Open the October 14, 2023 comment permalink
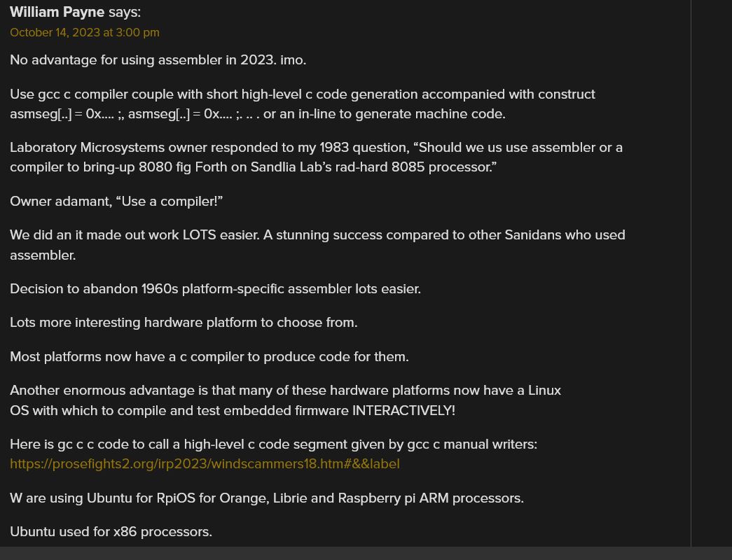Screen dimensions: 732x560 click(85, 33)
